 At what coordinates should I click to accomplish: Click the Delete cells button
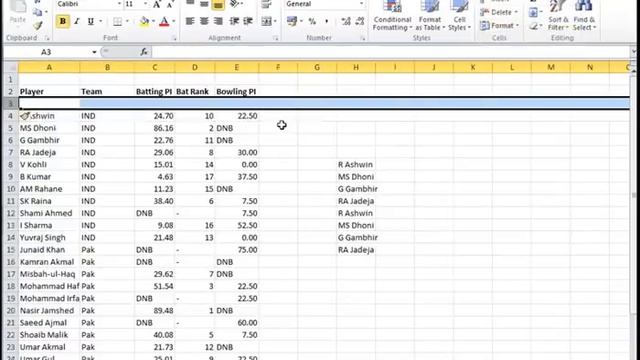(x=499, y=12)
